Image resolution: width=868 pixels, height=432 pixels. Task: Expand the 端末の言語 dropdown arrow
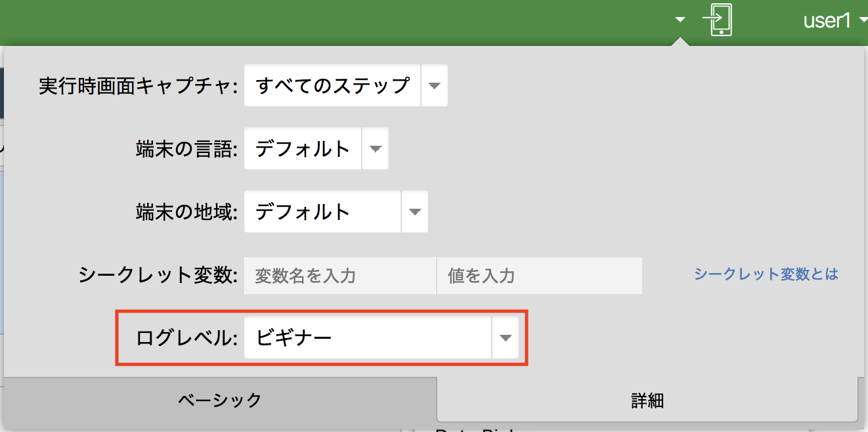[x=375, y=148]
